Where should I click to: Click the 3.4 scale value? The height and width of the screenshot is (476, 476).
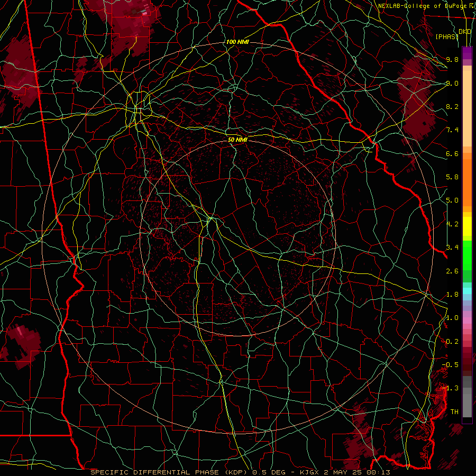click(452, 247)
